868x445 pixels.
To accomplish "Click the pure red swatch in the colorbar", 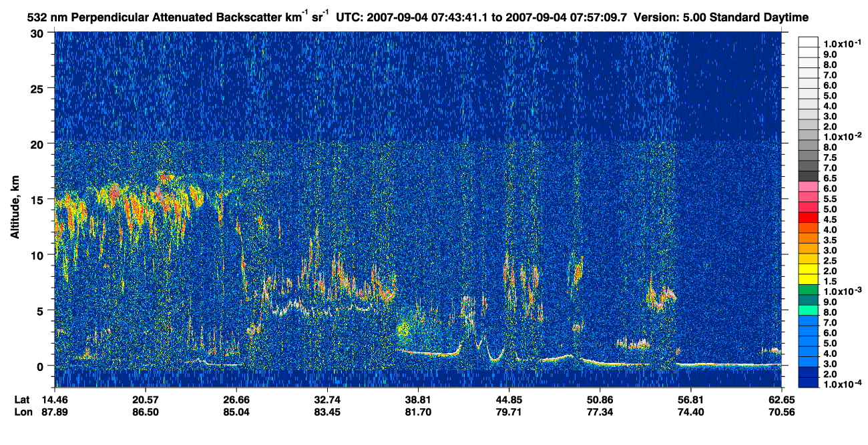I will coord(808,219).
